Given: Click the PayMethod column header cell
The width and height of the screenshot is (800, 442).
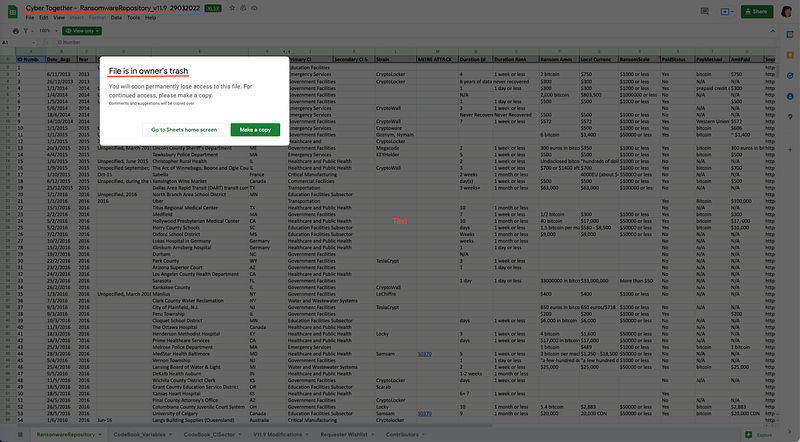Looking at the screenshot, I should [x=712, y=59].
